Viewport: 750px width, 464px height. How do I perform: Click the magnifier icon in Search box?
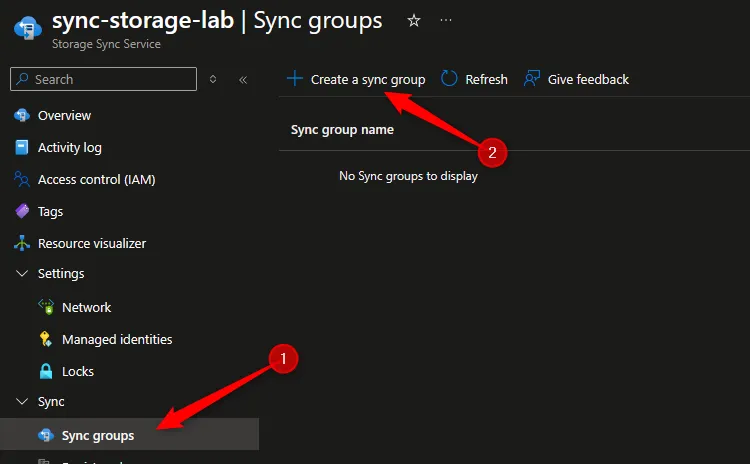click(x=22, y=79)
